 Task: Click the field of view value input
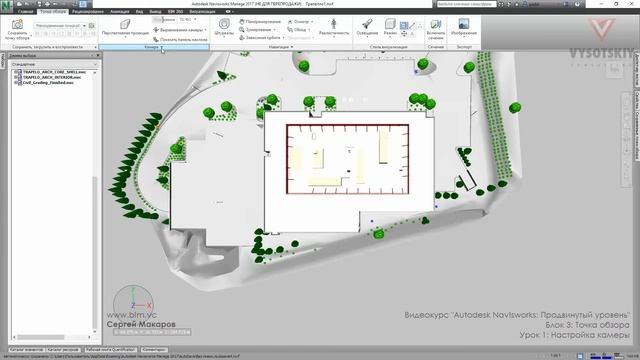pyautogui.click(x=185, y=20)
